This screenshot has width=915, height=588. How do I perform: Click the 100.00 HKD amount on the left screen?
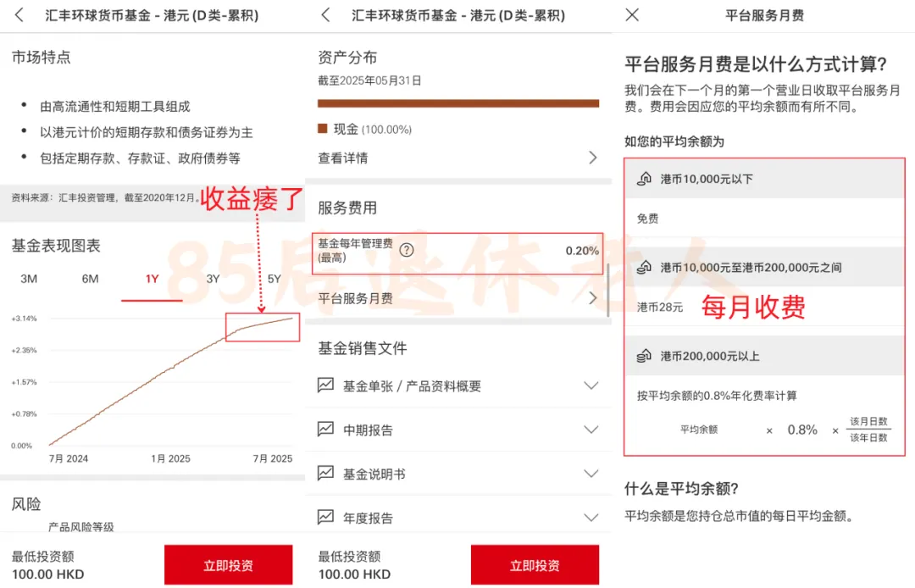[47, 574]
